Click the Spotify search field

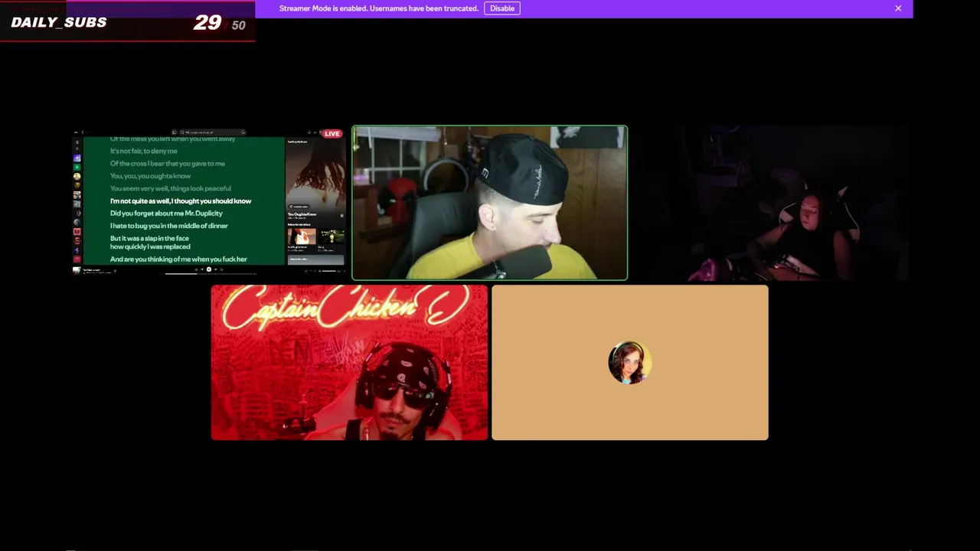tap(212, 132)
